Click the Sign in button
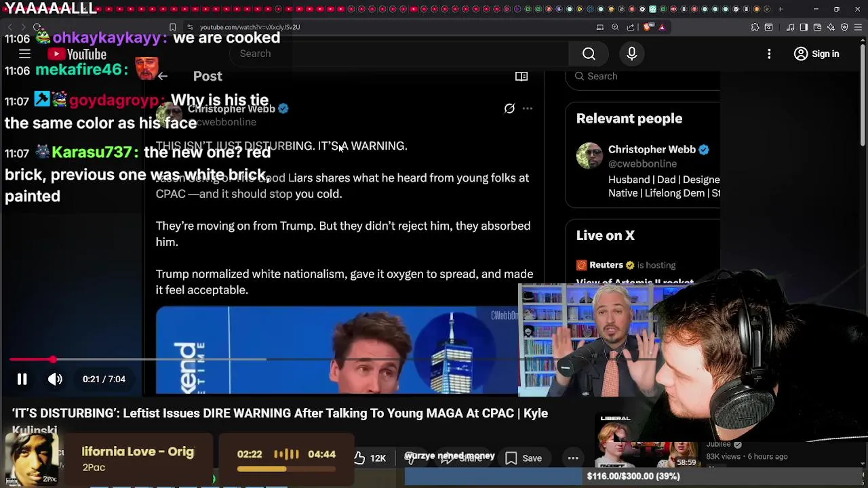 (816, 54)
